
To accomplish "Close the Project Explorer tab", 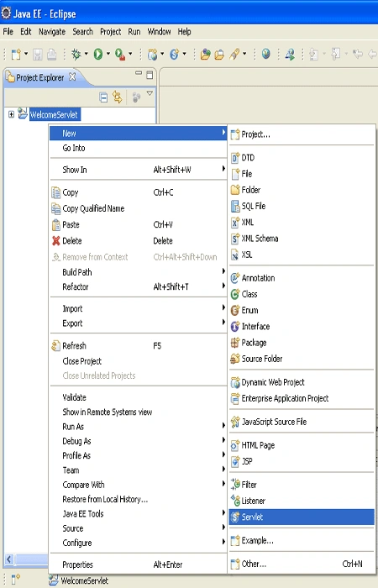I will 72,77.
